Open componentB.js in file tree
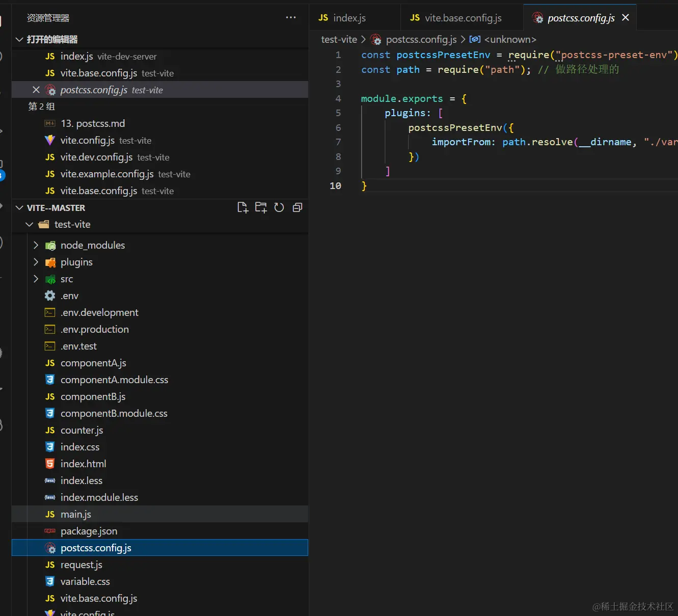Viewport: 678px width, 616px height. pyautogui.click(x=160, y=396)
